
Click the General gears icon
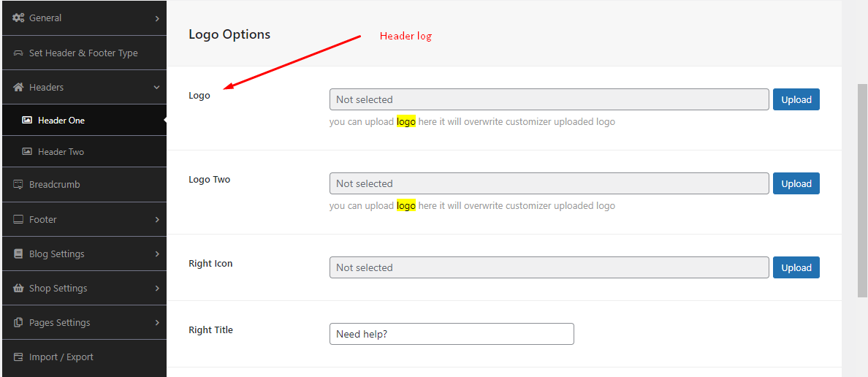(x=19, y=18)
